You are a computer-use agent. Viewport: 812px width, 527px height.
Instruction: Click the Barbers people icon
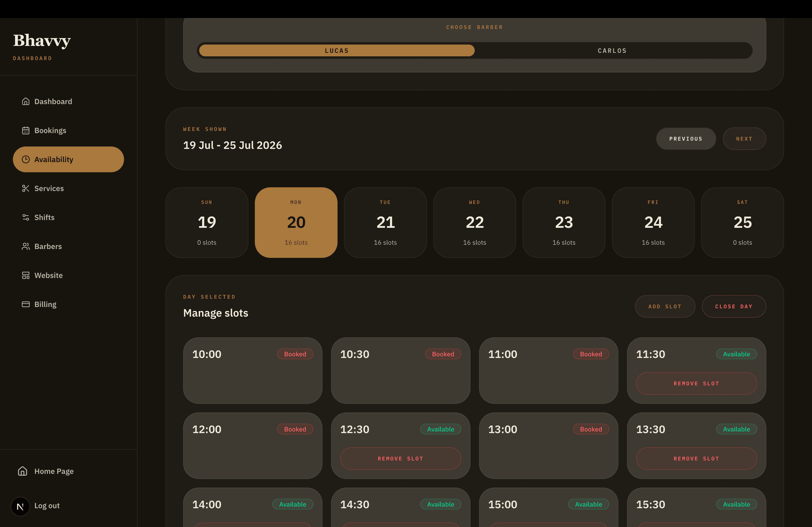(x=26, y=246)
